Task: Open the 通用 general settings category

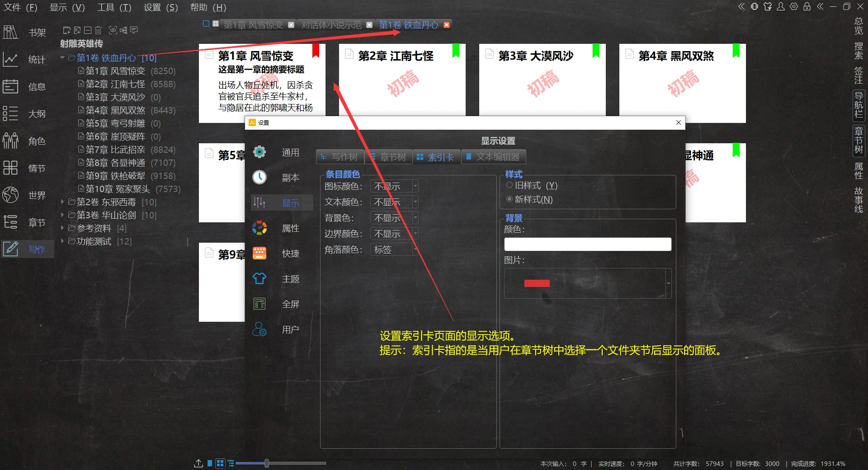Action: (282, 152)
